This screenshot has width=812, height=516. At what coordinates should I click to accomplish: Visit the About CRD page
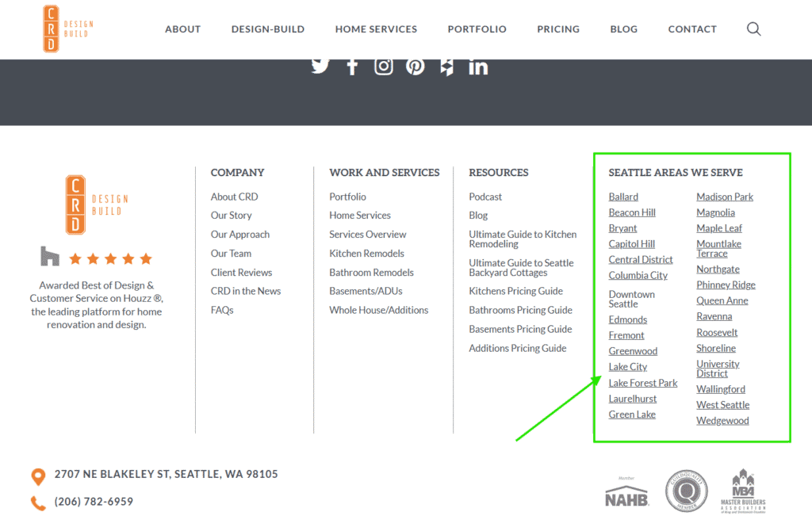tap(234, 196)
